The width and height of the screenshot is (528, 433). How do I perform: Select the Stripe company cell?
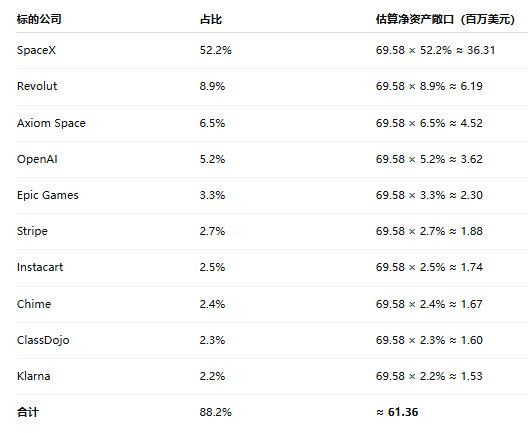point(32,231)
